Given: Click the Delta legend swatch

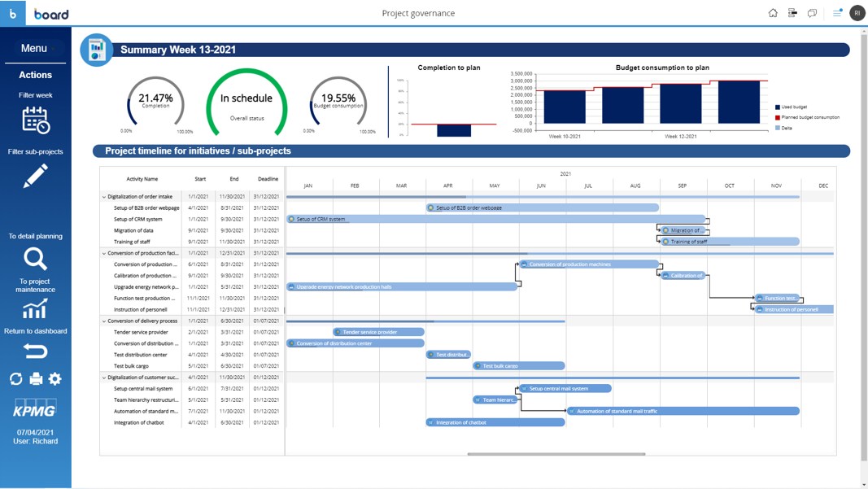Looking at the screenshot, I should [777, 128].
